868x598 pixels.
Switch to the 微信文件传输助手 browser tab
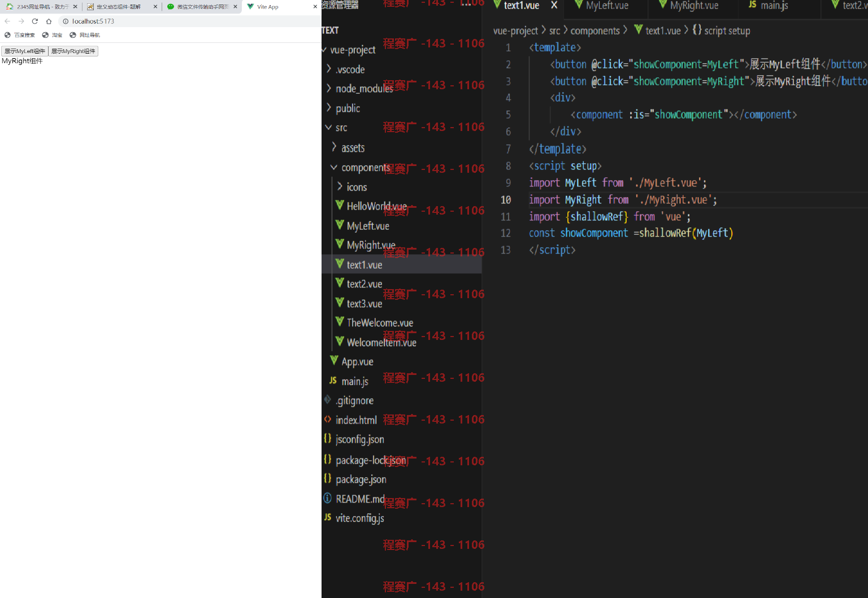201,7
